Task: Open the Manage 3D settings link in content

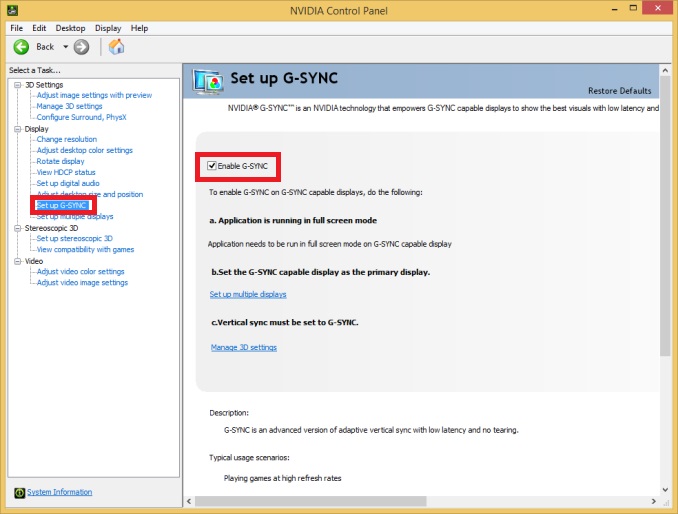Action: 244,348
